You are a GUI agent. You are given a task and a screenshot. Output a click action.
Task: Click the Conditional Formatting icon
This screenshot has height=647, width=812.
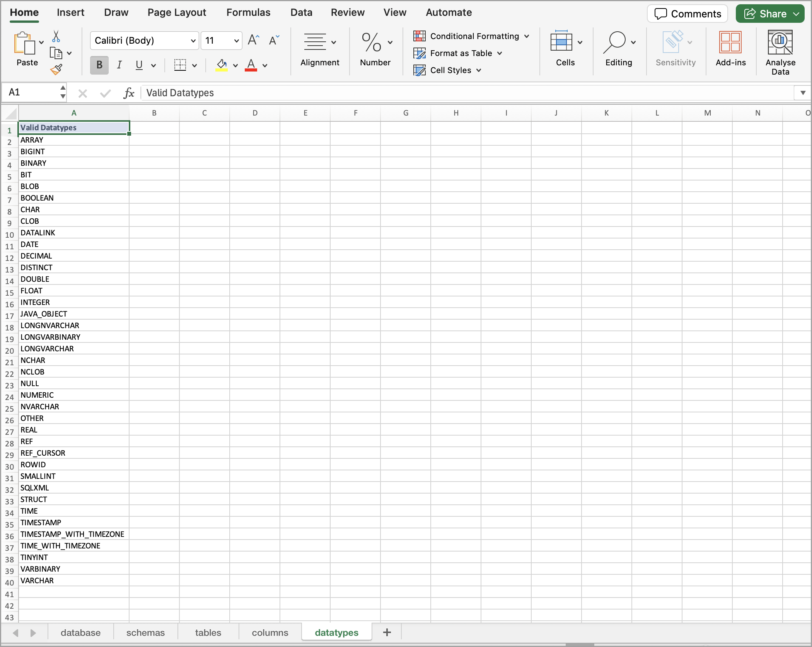click(420, 36)
